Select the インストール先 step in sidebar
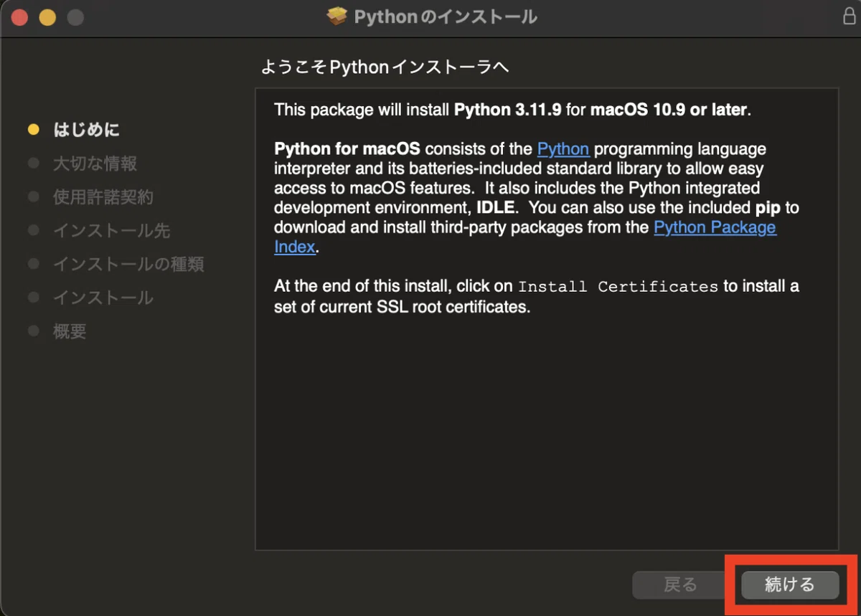This screenshot has width=861, height=616. 111,231
